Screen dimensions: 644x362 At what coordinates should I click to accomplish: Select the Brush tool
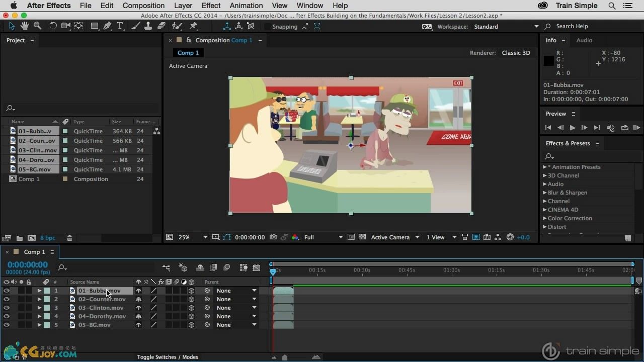[137, 26]
